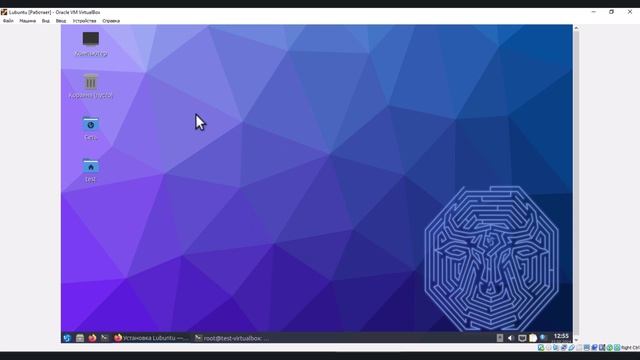Click VirtualBox shared folders status indicator

tap(579, 348)
